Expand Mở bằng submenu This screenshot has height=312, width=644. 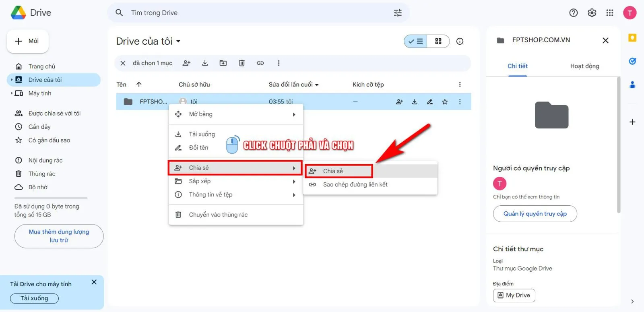(x=236, y=114)
